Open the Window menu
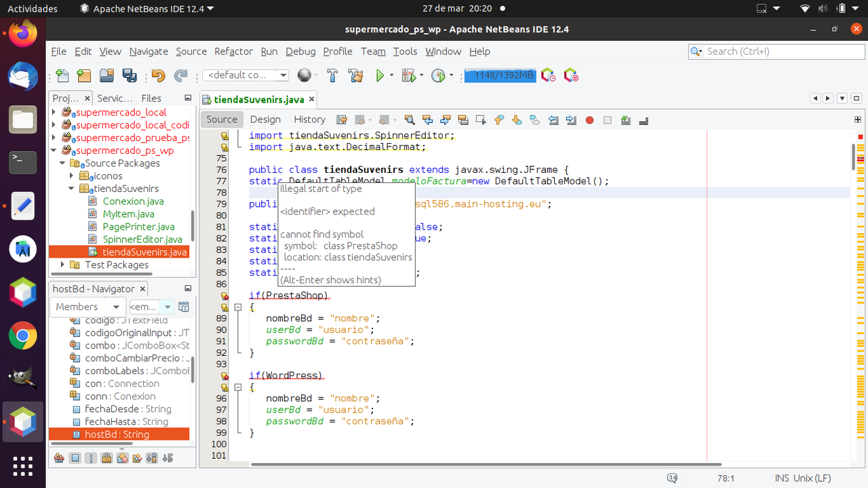The width and height of the screenshot is (868, 488). click(443, 52)
